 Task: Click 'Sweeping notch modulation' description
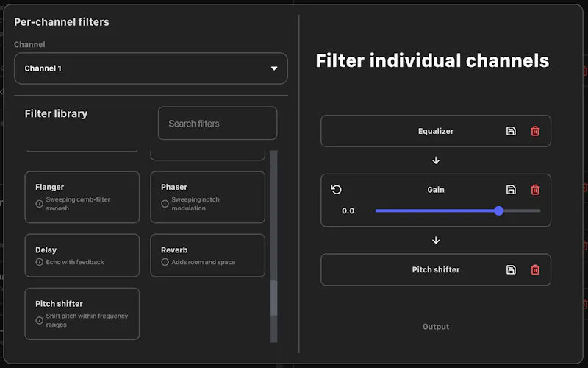196,204
